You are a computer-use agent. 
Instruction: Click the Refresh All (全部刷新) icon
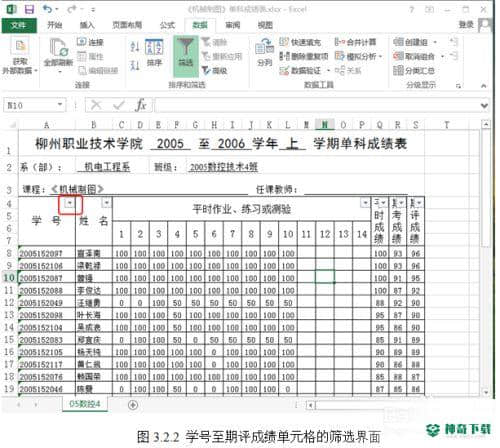[59, 47]
